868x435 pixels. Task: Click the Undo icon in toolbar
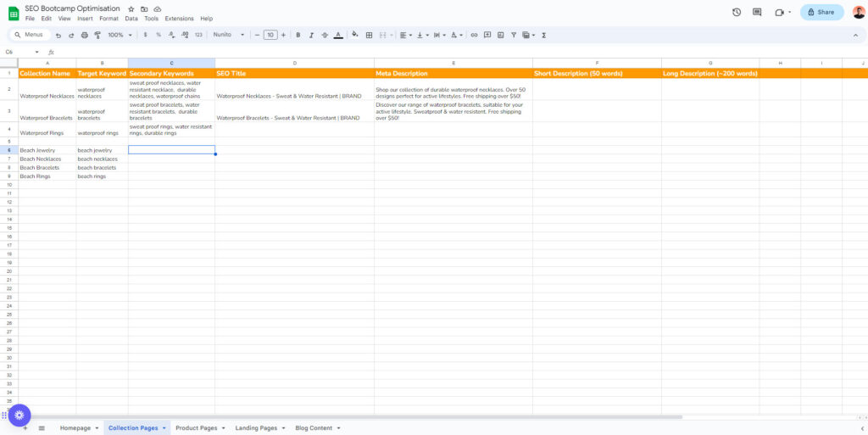click(x=58, y=35)
